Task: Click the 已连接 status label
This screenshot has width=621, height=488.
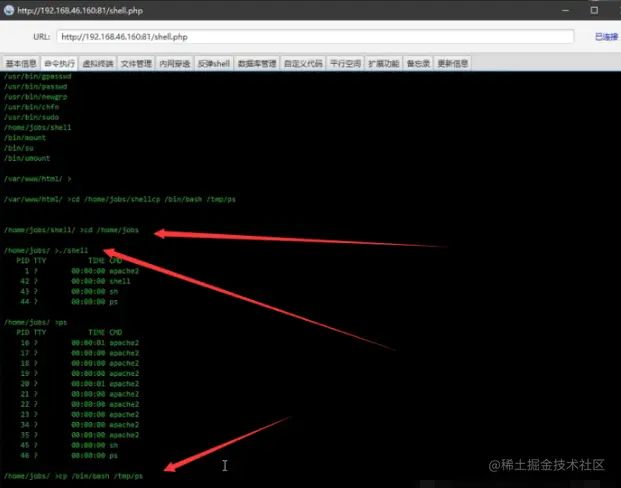Action: coord(607,37)
